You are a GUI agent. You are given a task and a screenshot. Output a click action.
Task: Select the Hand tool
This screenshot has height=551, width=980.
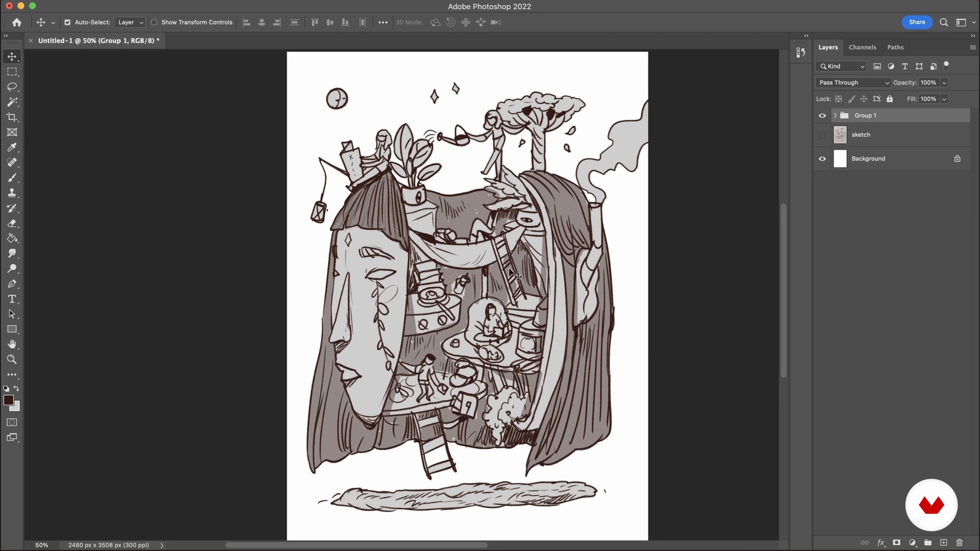pyautogui.click(x=12, y=345)
